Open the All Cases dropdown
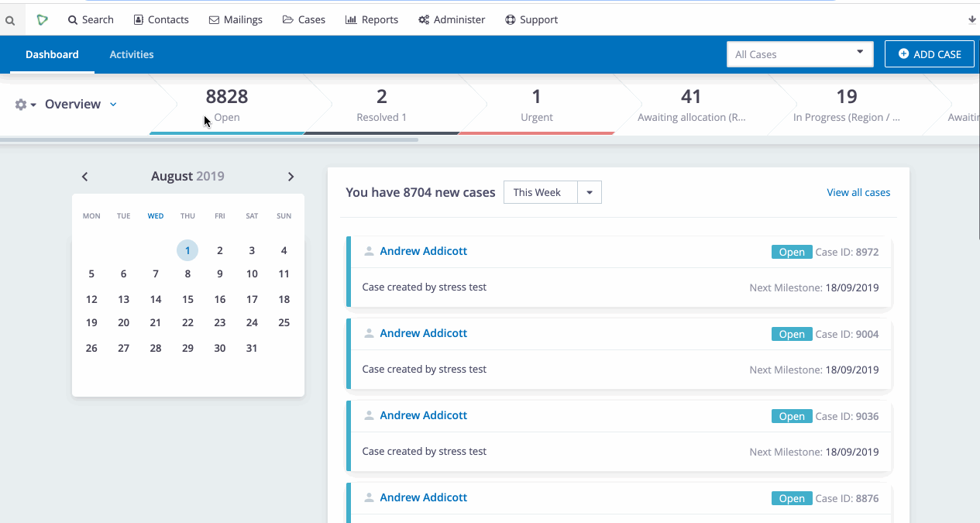 coord(800,54)
